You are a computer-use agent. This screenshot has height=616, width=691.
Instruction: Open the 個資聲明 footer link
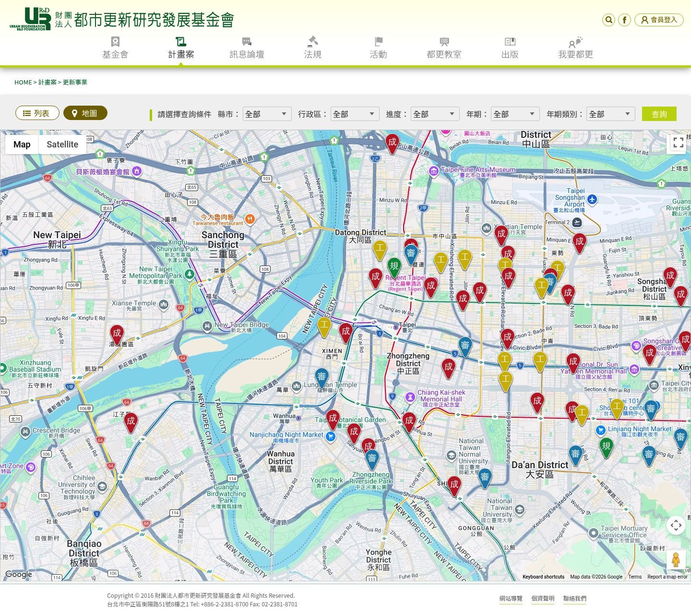543,598
